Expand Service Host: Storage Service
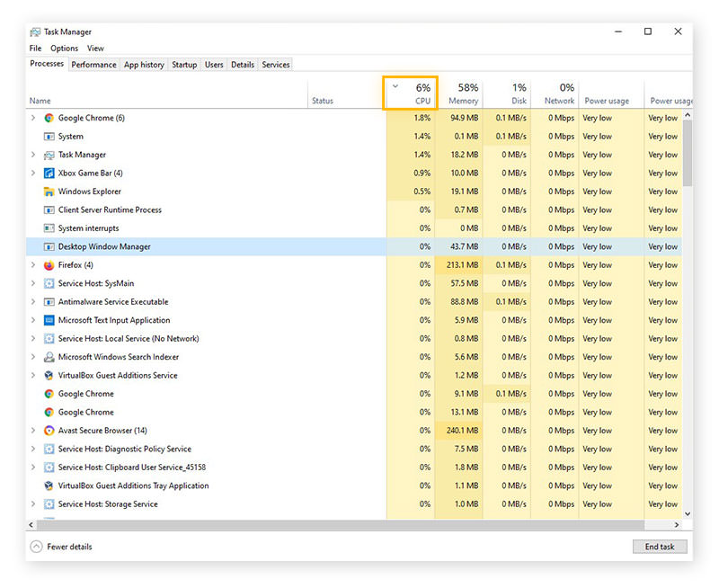Screen dimensions: 719x588 tap(33, 504)
